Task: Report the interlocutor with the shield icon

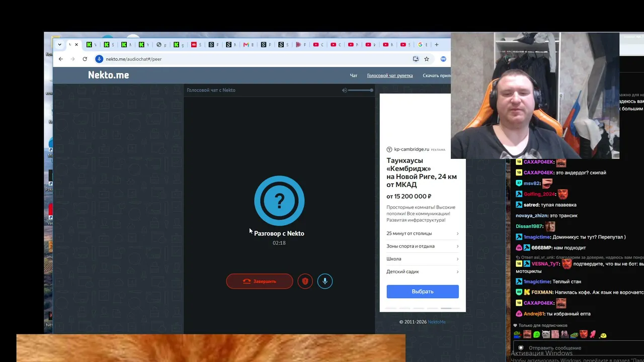Action: click(x=305, y=281)
